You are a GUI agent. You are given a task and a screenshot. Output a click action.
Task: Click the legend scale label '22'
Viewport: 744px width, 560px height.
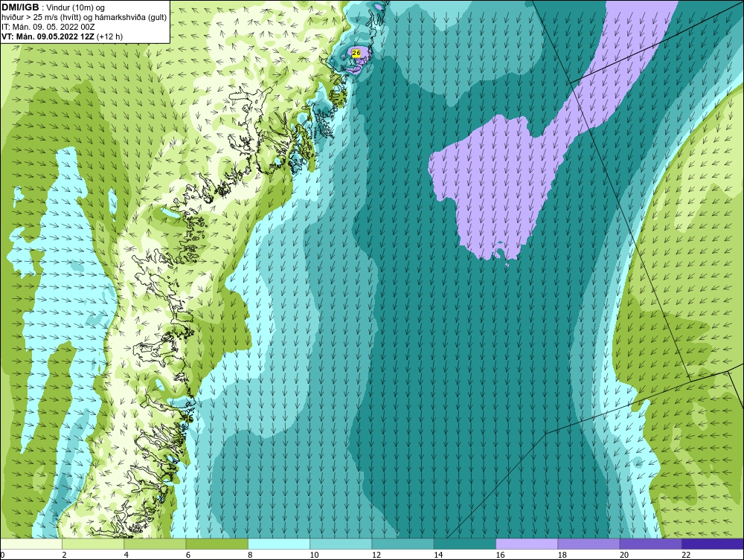tap(686, 555)
